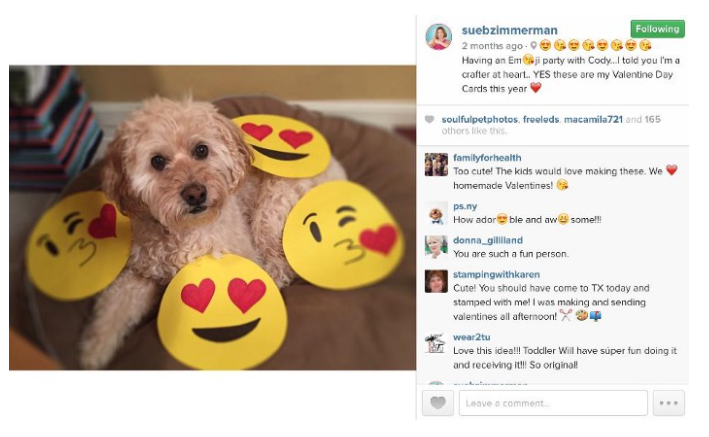The width and height of the screenshot is (709, 437).
Task: Click the Leave a comment field
Action: 553,403
